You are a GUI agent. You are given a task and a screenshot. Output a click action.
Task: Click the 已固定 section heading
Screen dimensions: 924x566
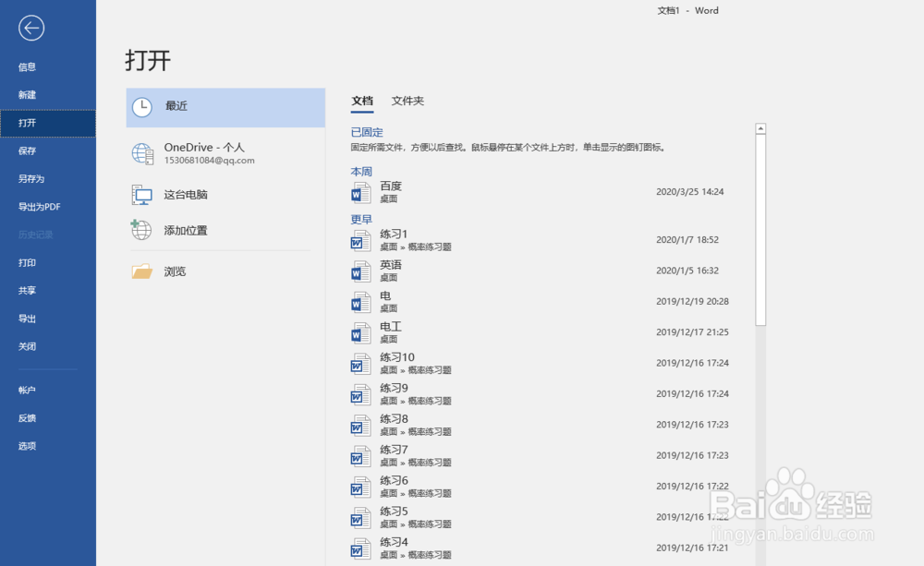pos(367,133)
